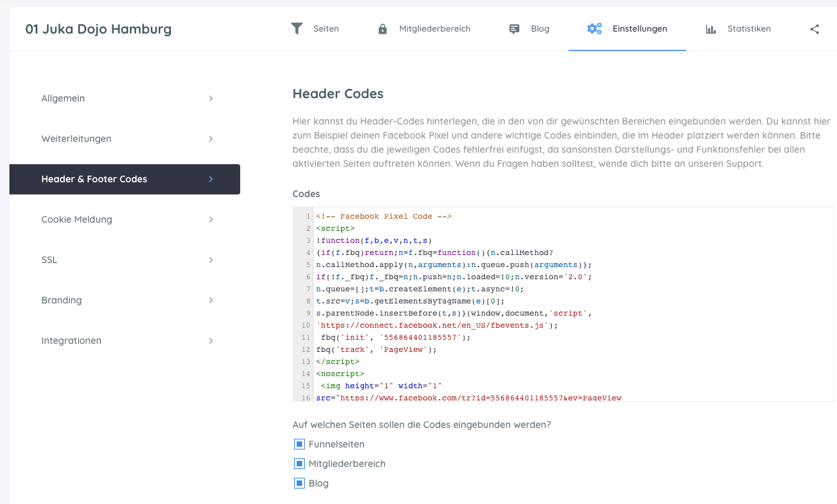
Task: Click the chat bubble icon for Blog
Action: pos(515,29)
